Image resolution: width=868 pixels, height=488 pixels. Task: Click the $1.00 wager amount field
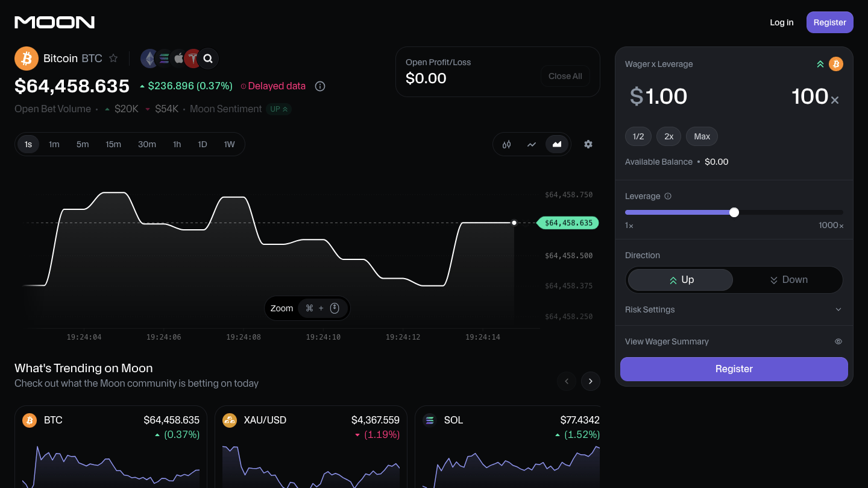(x=658, y=97)
